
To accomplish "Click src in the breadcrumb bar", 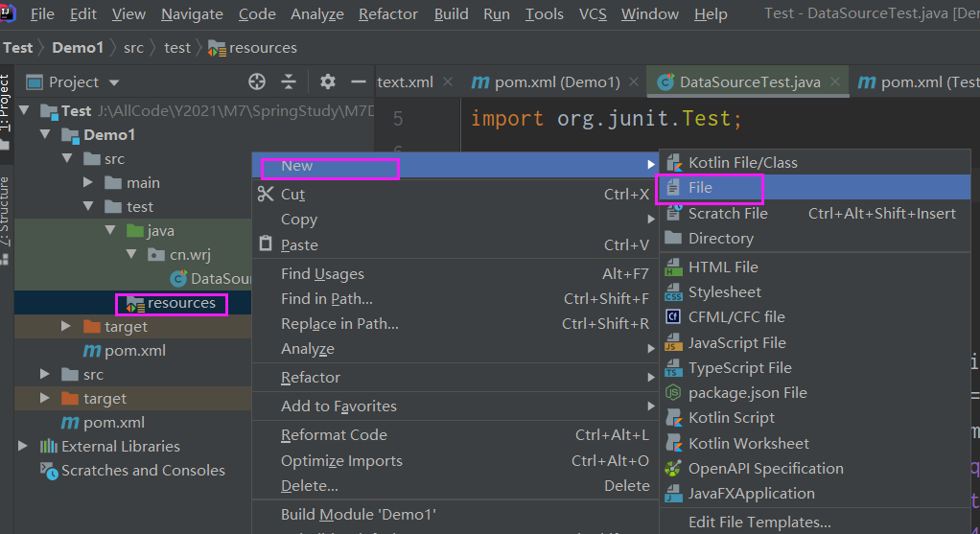I will point(133,48).
